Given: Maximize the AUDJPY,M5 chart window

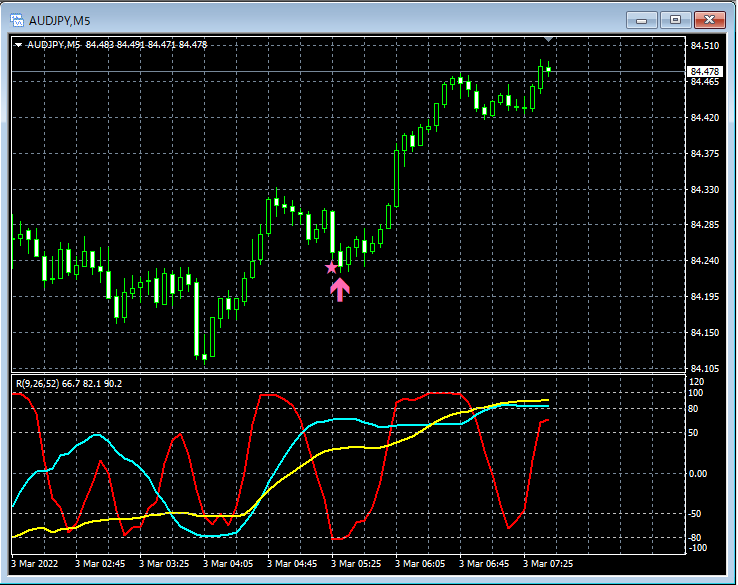Looking at the screenshot, I should point(675,20).
